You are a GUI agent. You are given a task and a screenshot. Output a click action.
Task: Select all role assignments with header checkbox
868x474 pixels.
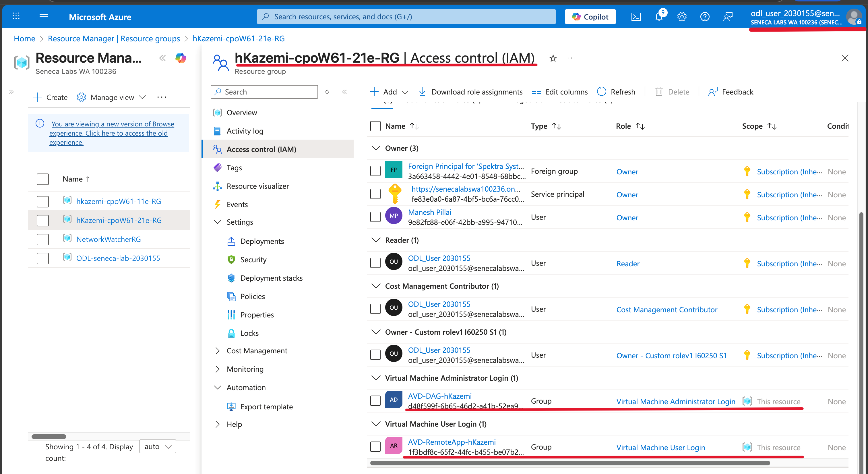click(375, 126)
